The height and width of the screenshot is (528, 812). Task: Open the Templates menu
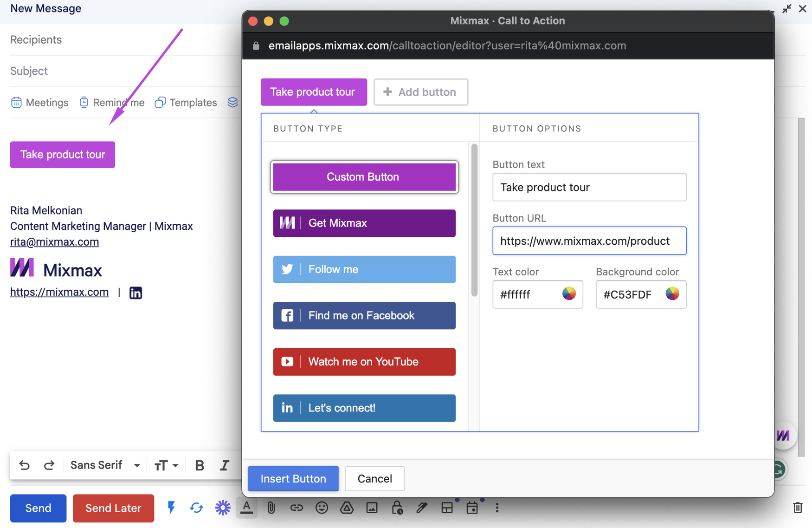coord(185,102)
